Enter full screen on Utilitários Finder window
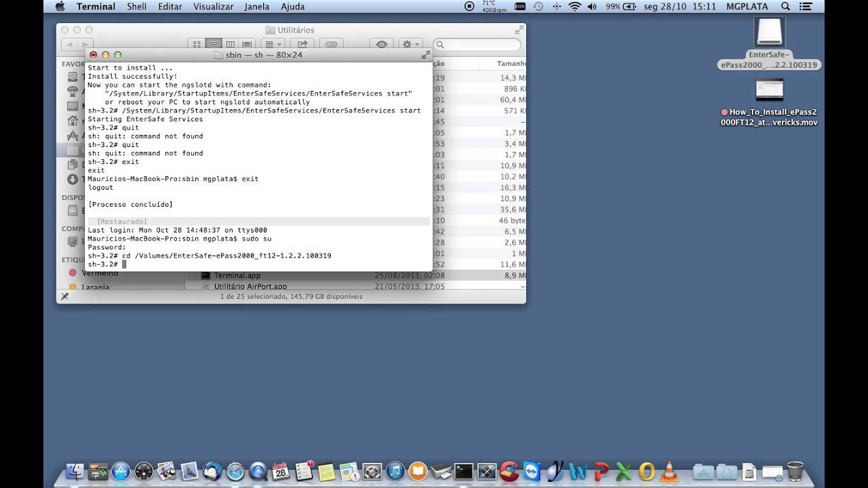The width and height of the screenshot is (868, 488). pyautogui.click(x=518, y=30)
